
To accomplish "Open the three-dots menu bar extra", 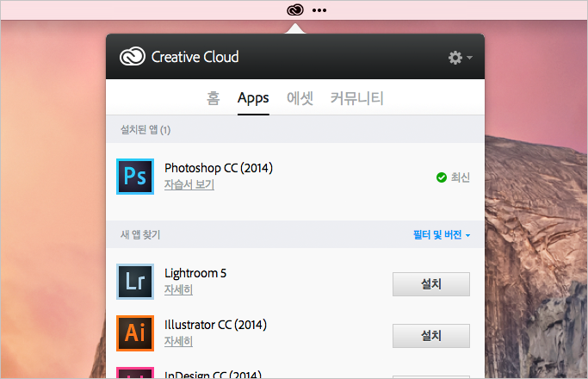I will (319, 10).
